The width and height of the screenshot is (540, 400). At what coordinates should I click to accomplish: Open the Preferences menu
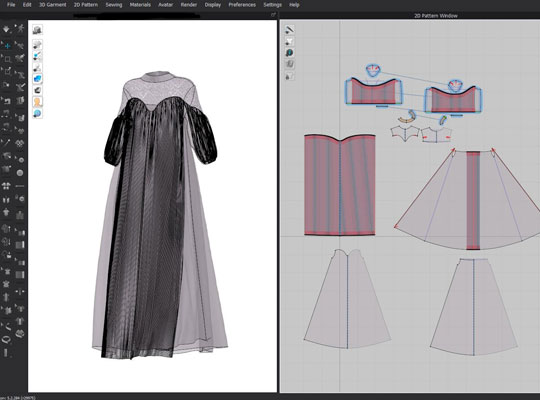pos(242,5)
